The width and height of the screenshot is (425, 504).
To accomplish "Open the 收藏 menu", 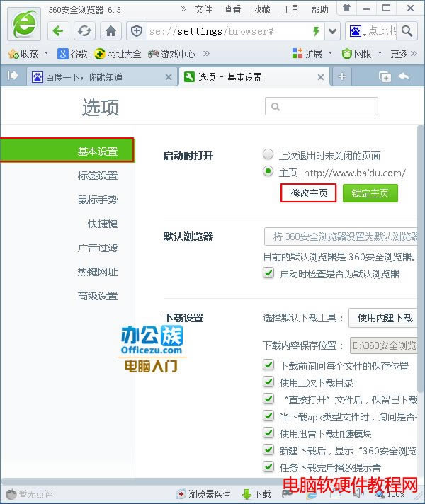I will point(261,9).
